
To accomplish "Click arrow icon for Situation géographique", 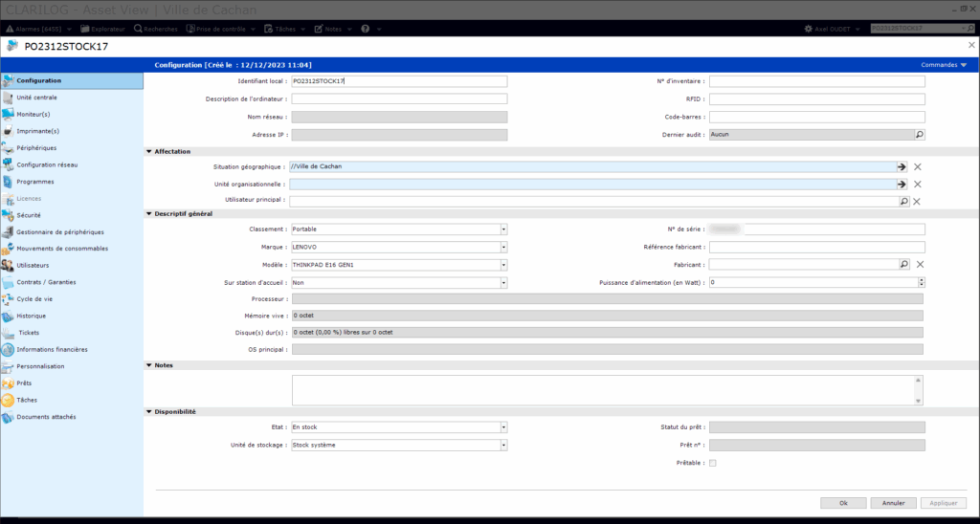I will tap(902, 167).
